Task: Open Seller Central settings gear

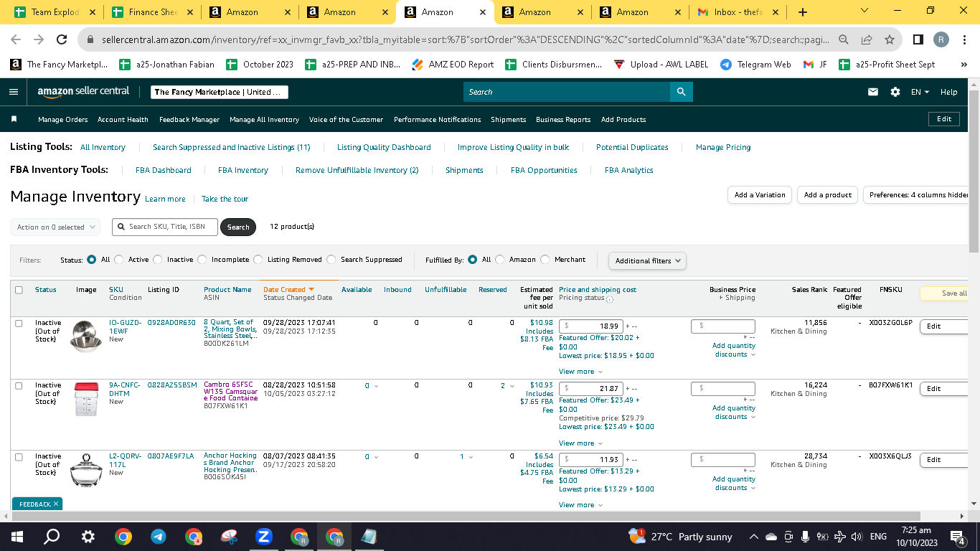Action: [x=895, y=92]
